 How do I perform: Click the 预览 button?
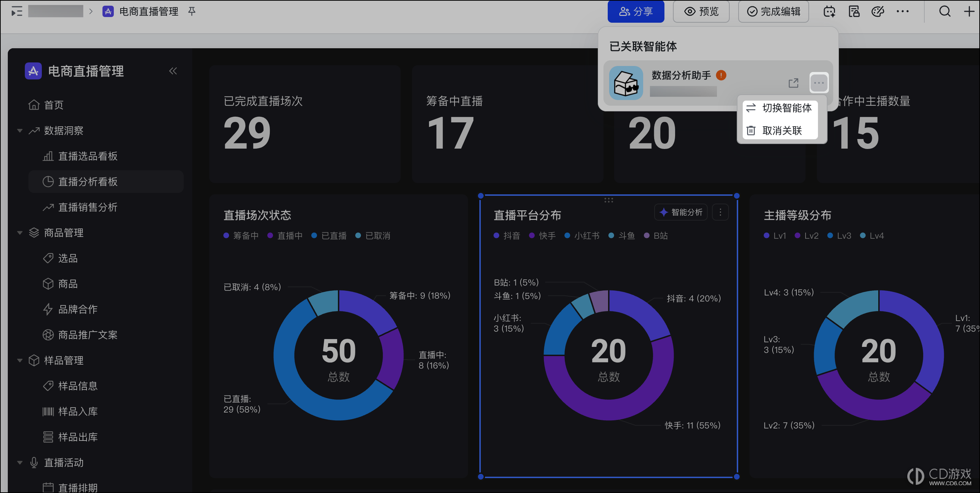(701, 11)
